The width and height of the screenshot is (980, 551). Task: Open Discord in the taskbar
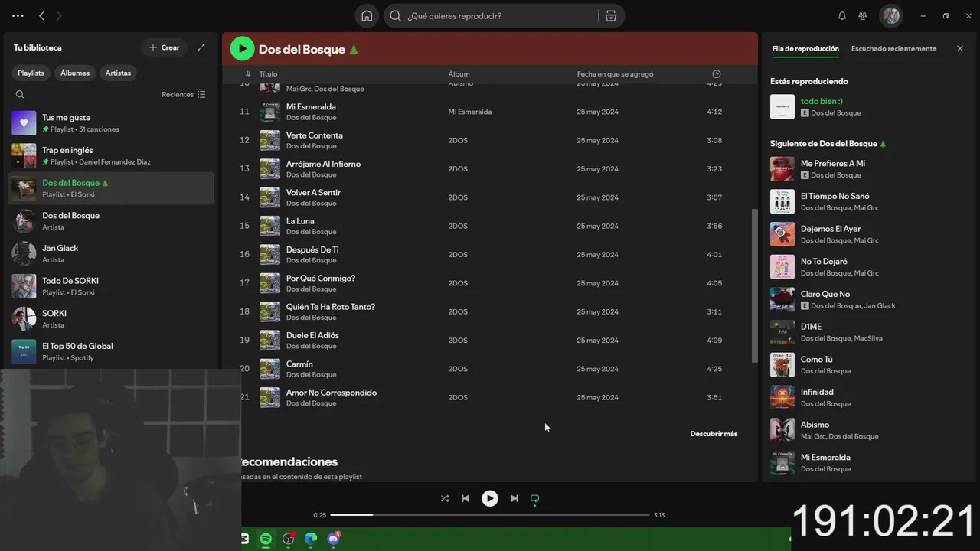click(x=333, y=539)
